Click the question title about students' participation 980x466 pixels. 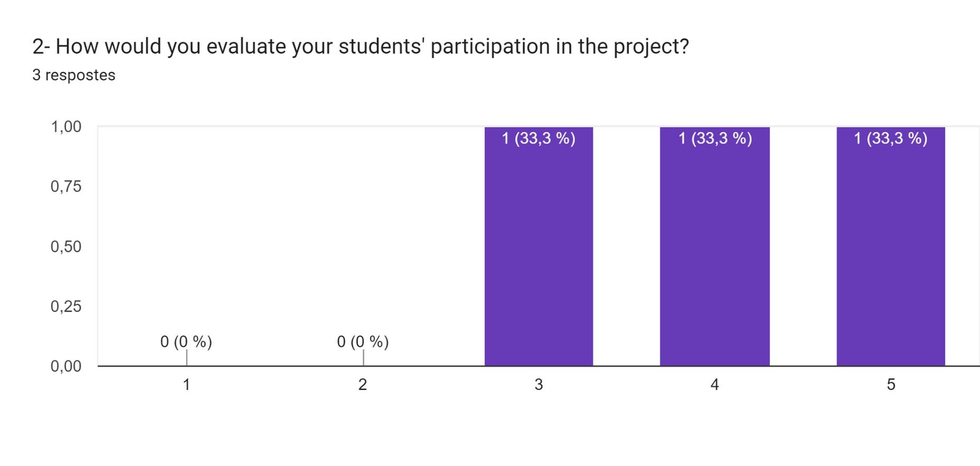coord(361,46)
